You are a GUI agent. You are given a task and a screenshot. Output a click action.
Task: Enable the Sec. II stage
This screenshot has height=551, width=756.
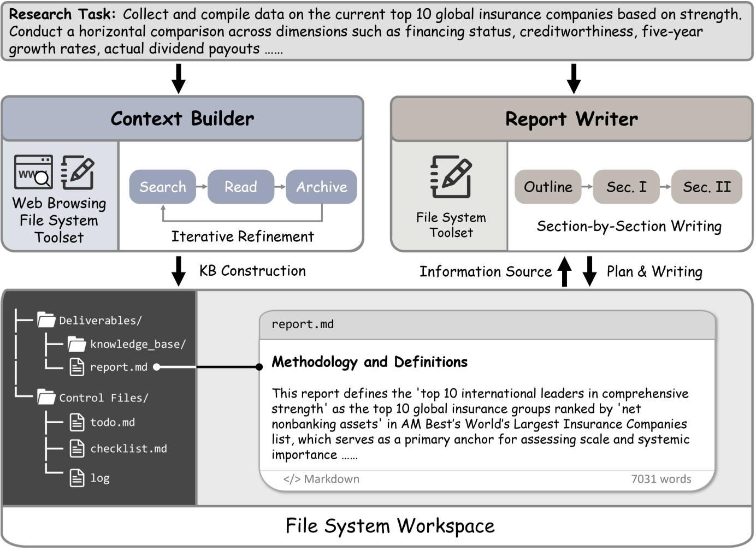click(x=707, y=187)
